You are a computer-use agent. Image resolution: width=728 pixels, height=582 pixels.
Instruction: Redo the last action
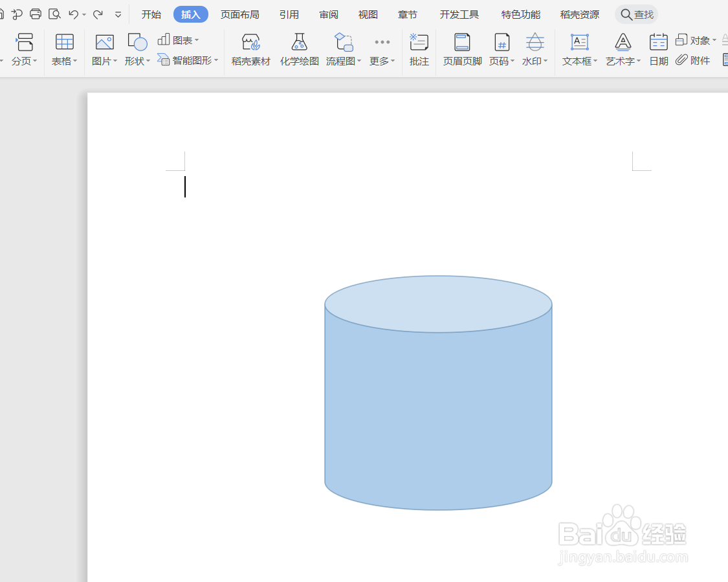pos(98,14)
